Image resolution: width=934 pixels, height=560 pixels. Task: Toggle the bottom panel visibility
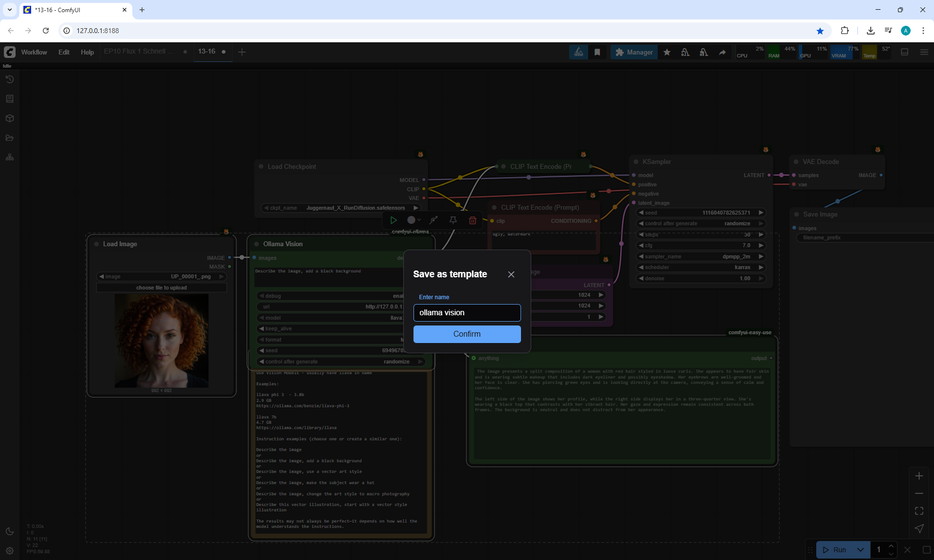click(904, 52)
